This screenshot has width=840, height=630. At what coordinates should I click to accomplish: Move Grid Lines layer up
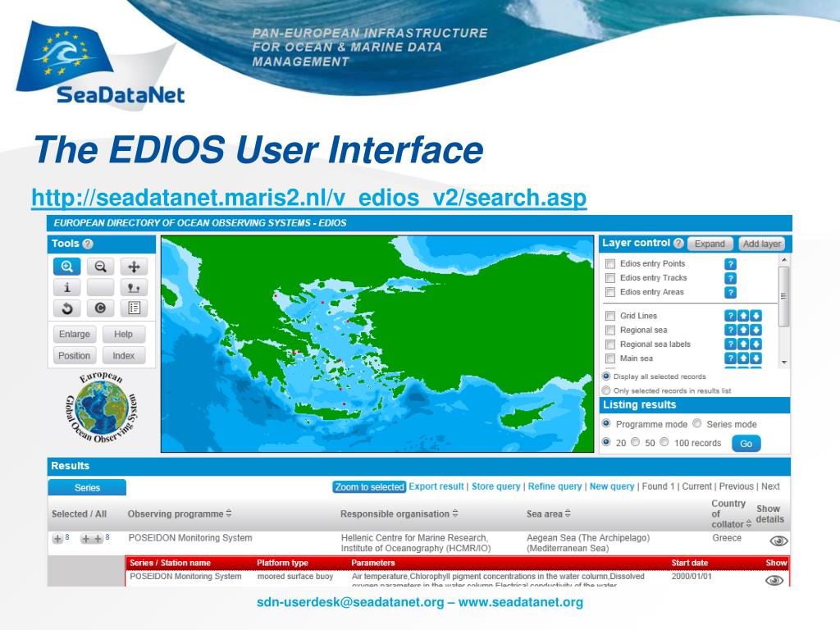click(743, 316)
